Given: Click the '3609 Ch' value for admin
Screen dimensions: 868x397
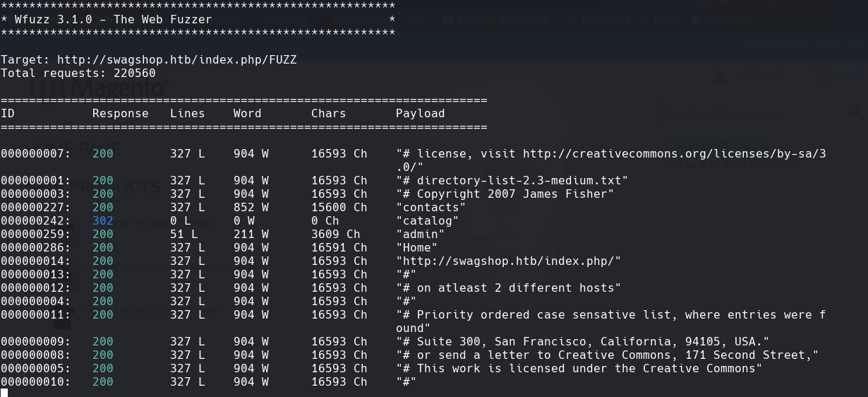Looking at the screenshot, I should click(x=336, y=234).
